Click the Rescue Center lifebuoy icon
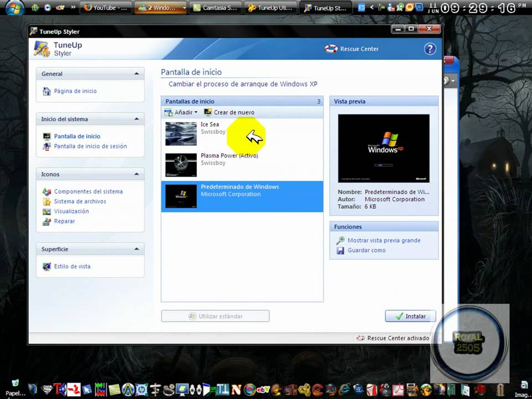Viewport: 532px width, 399px height. (331, 49)
